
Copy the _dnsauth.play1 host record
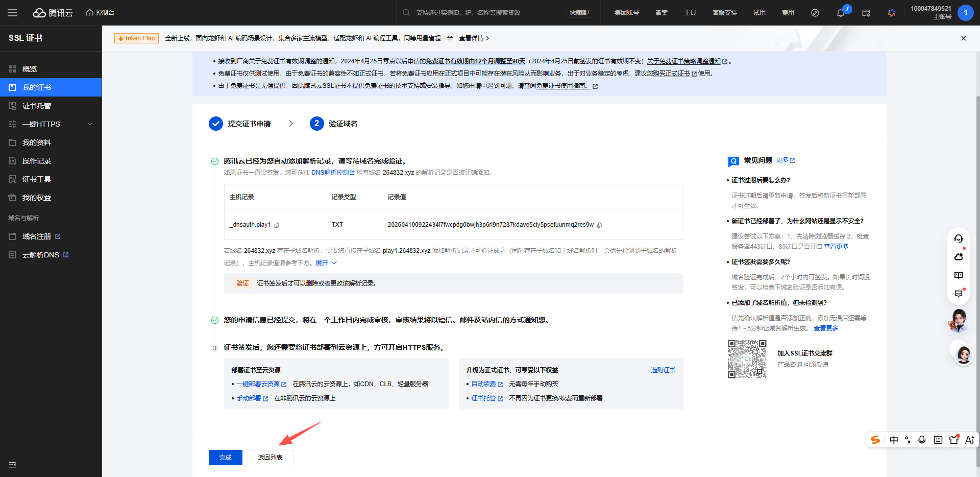pos(277,225)
